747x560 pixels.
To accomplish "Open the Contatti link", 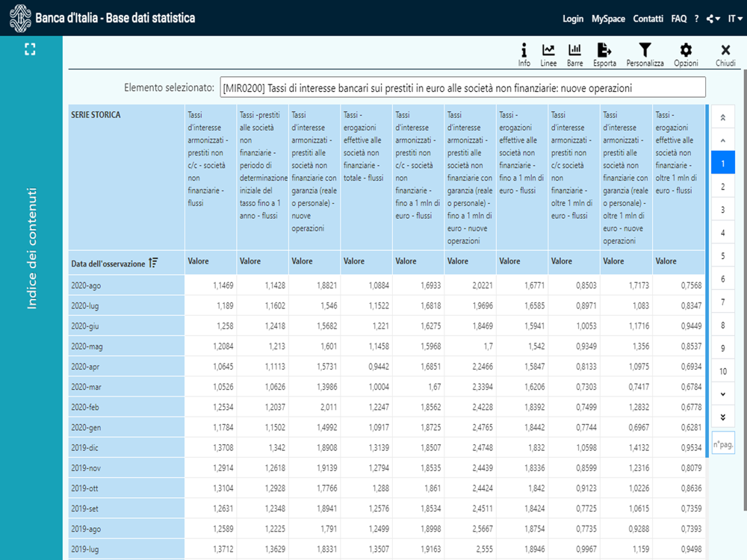I will pyautogui.click(x=648, y=19).
